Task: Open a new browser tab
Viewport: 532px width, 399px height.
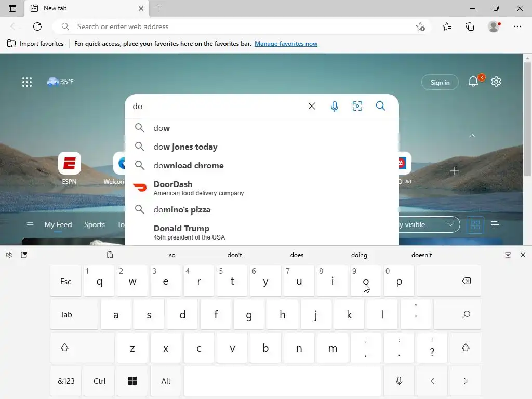Action: pos(158,8)
